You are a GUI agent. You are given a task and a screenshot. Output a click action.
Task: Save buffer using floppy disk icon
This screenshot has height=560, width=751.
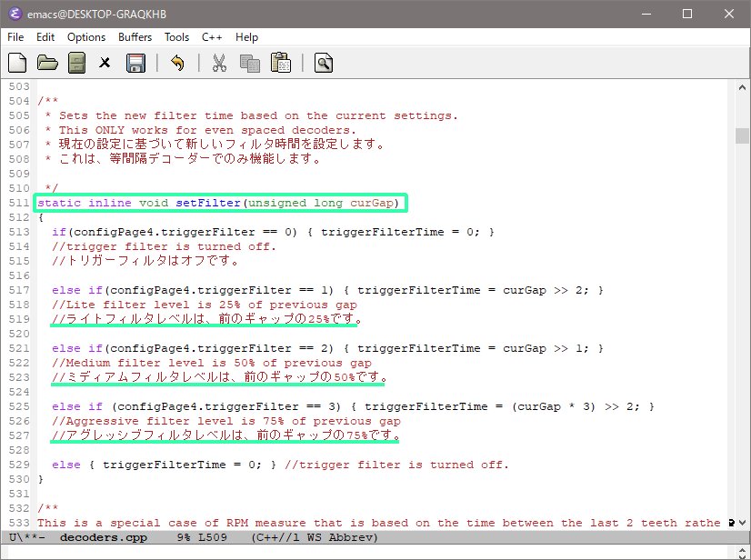(x=135, y=64)
